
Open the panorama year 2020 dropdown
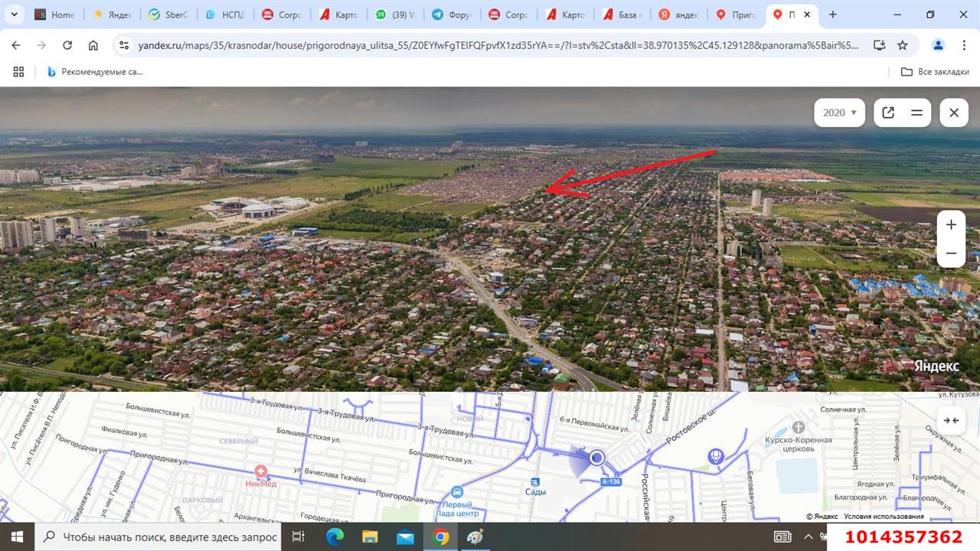click(839, 112)
